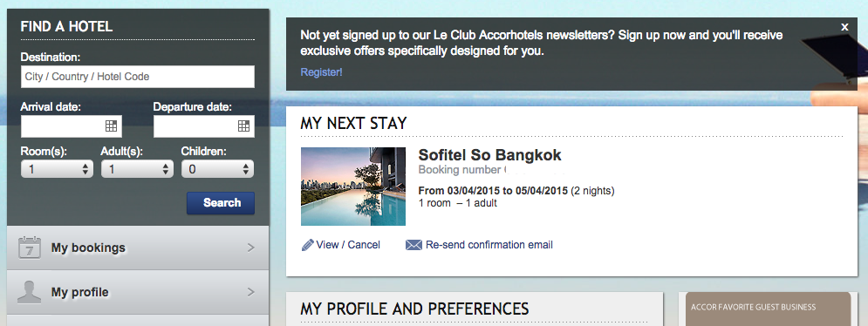The width and height of the screenshot is (868, 326).
Task: Open the Sofitel So Bangkok pool thumbnail
Action: pos(353,187)
